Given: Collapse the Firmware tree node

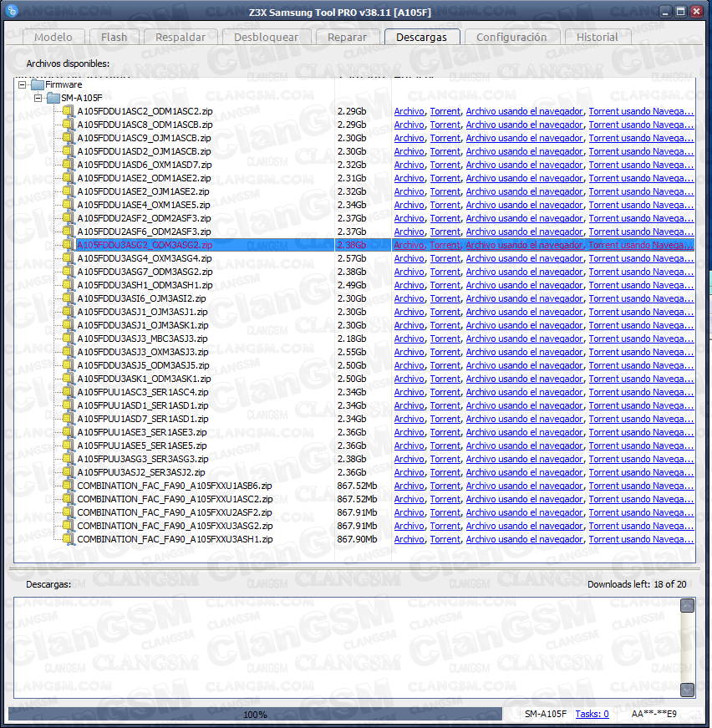Looking at the screenshot, I should point(22,85).
